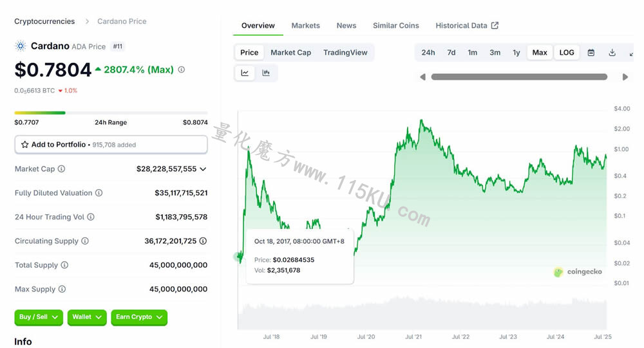Viewport: 644px width, 348px height.
Task: Click star icon in Add to Portfolio
Action: pyautogui.click(x=24, y=145)
